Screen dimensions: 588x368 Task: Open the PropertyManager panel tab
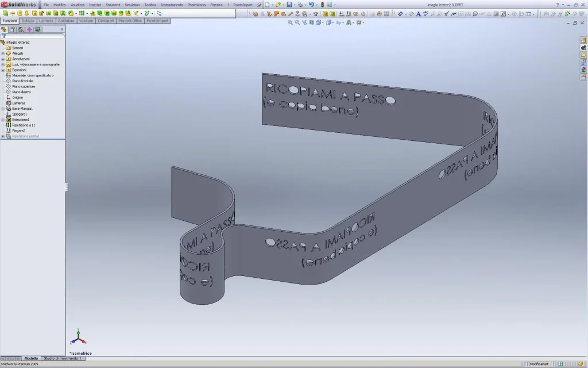pyautogui.click(x=12, y=29)
